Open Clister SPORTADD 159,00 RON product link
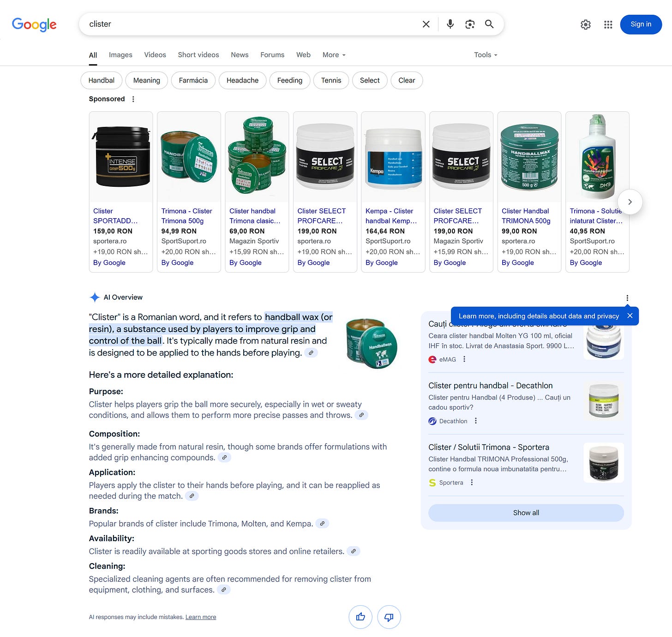This screenshot has height=637, width=672. (x=115, y=216)
